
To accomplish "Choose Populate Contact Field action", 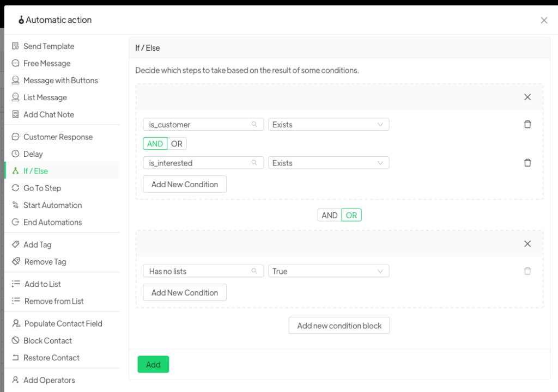I will click(63, 324).
